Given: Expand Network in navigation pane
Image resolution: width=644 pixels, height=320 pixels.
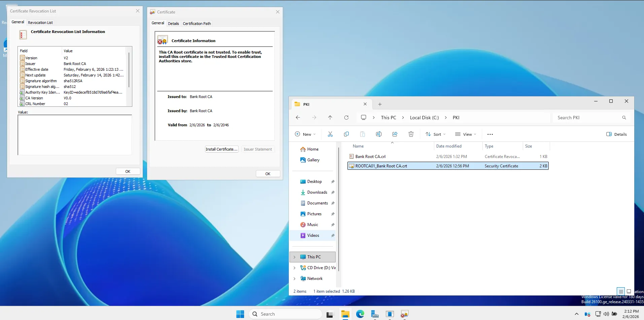Looking at the screenshot, I should click(294, 279).
